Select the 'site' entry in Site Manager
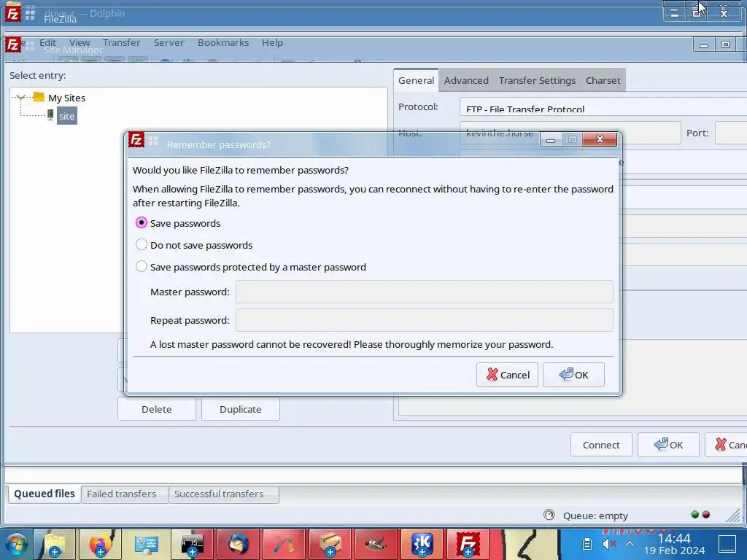The image size is (747, 560). 66,116
